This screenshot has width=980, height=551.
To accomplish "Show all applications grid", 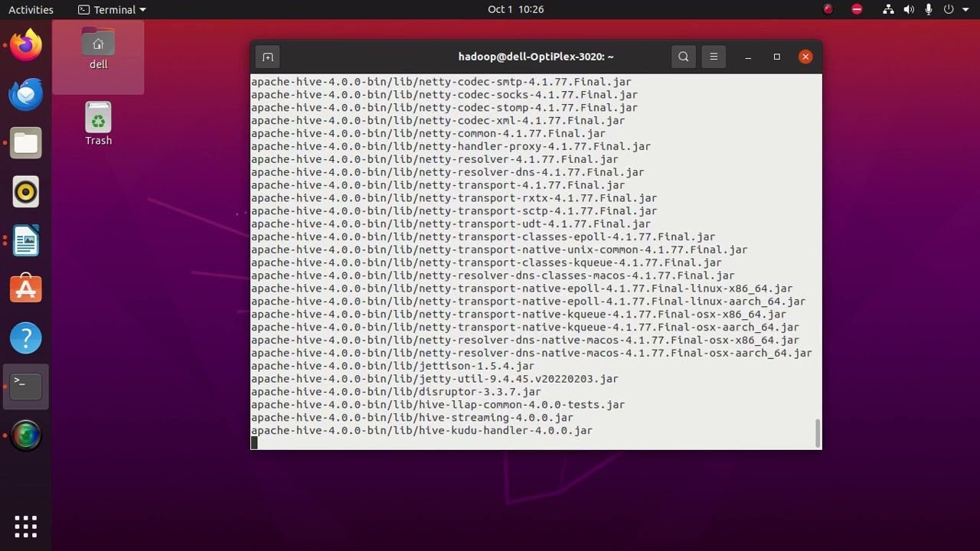I will click(26, 526).
